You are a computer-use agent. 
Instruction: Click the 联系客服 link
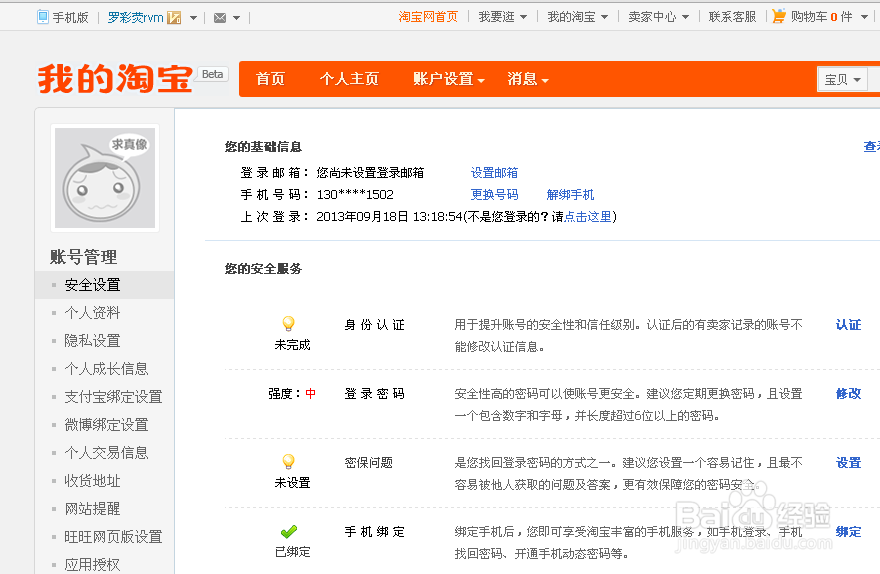(x=732, y=17)
